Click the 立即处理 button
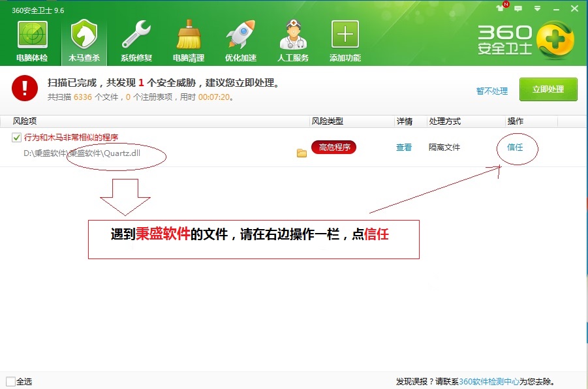 [x=548, y=89]
